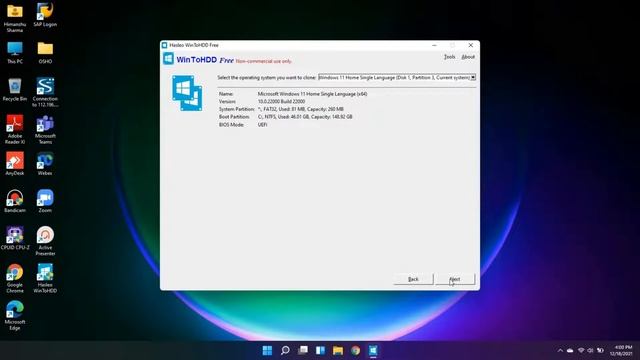Expand the operating system selection dropdown
Screen dimensions: 640x360
point(473,77)
